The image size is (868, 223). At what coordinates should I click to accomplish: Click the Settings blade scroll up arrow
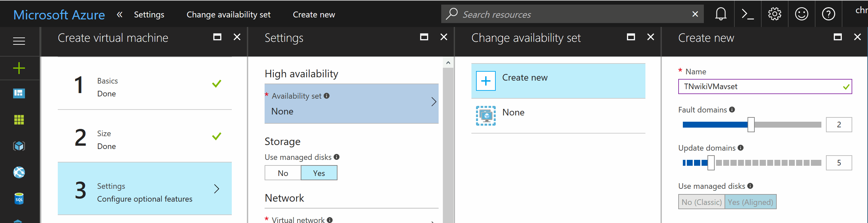pos(448,62)
